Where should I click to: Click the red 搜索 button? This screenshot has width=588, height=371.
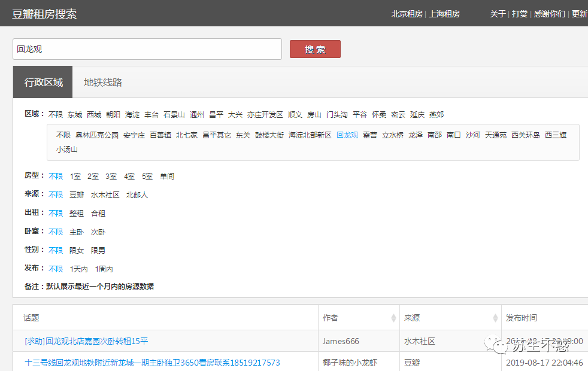[x=315, y=49]
